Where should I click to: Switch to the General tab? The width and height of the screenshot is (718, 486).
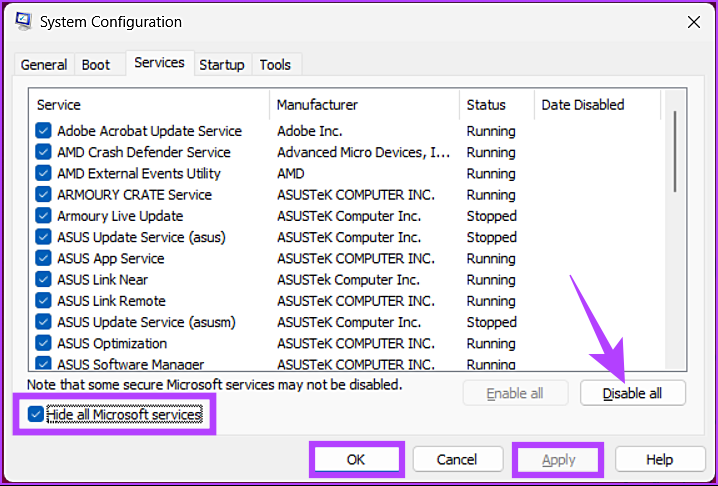click(x=44, y=65)
